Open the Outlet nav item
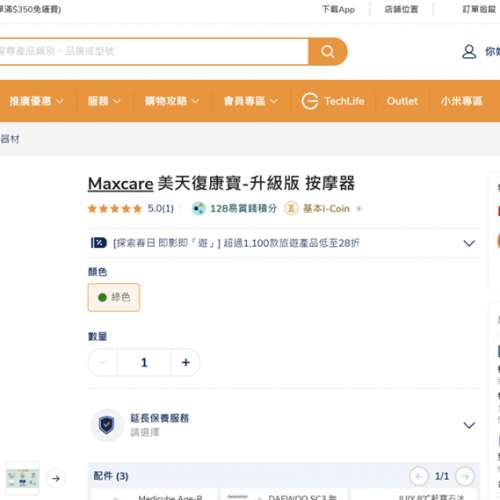 point(402,101)
